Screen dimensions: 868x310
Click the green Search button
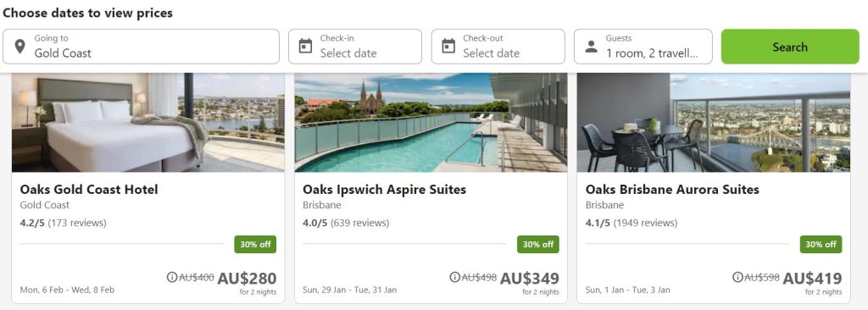pyautogui.click(x=790, y=47)
